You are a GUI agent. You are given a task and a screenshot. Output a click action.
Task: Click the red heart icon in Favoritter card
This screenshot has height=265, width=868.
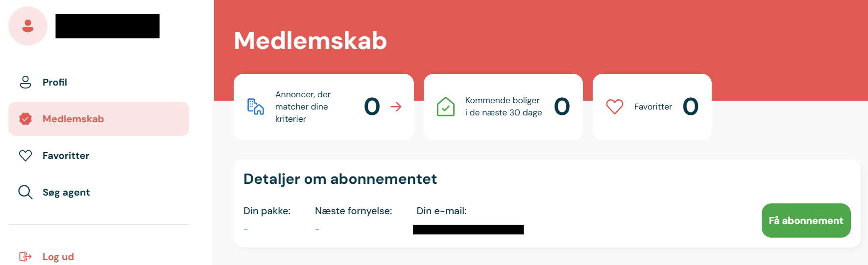615,107
